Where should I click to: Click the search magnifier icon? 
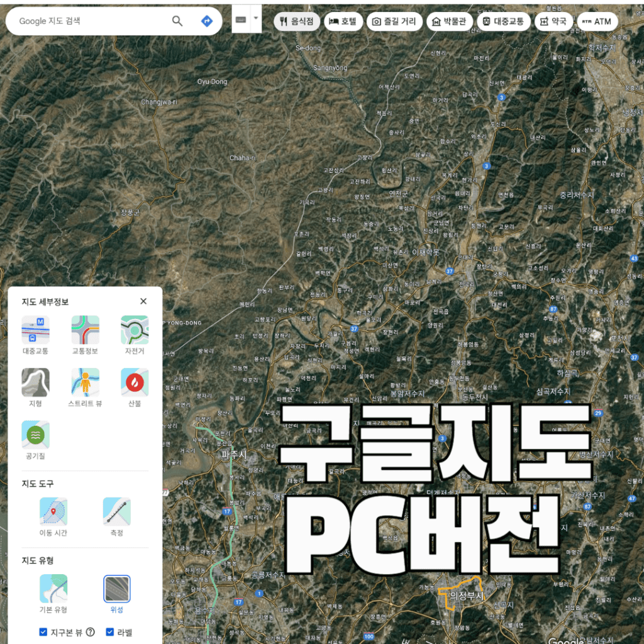point(177,21)
